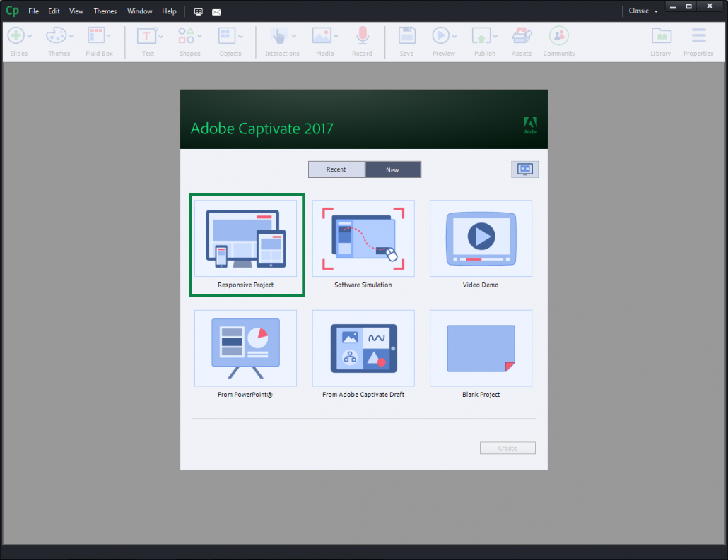Expand the Objects dropdown arrow
Screen dimensions: 728x560
[240, 36]
